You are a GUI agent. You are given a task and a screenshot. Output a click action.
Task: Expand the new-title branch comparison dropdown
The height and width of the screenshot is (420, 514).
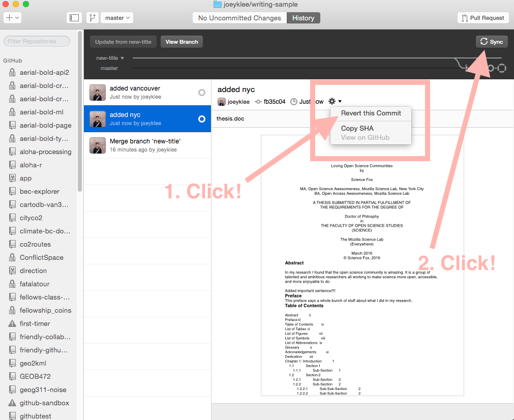point(110,58)
